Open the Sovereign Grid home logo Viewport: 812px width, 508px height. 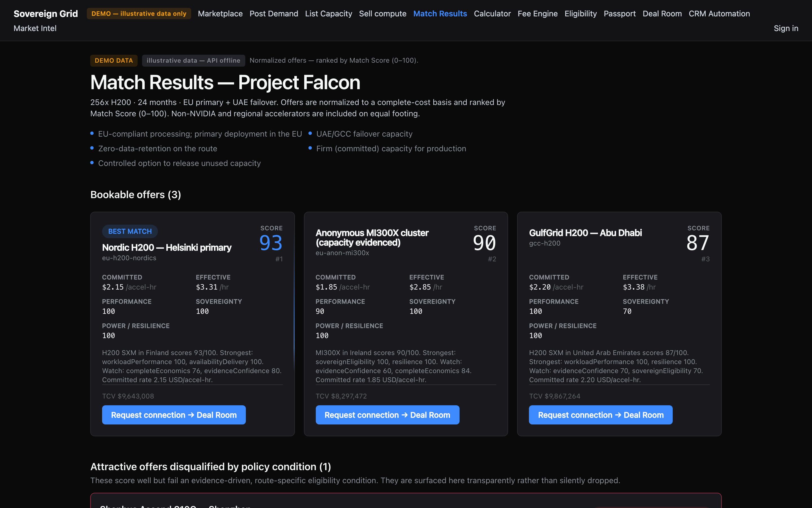(46, 14)
